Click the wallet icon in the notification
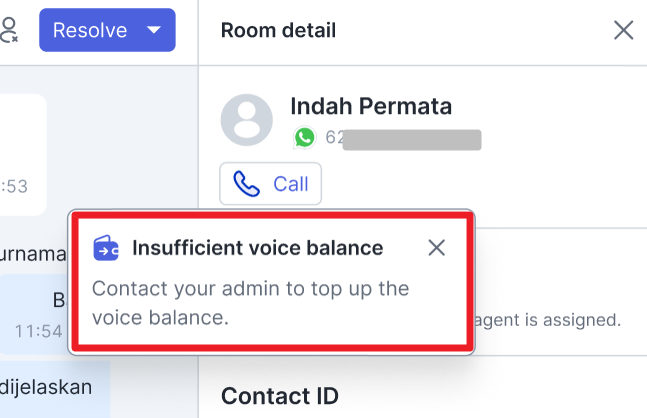This screenshot has height=418, width=647. click(x=106, y=248)
